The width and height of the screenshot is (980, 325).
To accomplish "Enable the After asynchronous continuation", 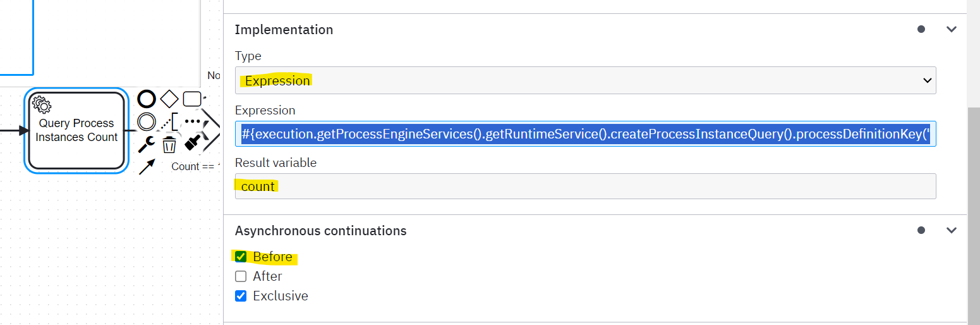I will (x=241, y=276).
